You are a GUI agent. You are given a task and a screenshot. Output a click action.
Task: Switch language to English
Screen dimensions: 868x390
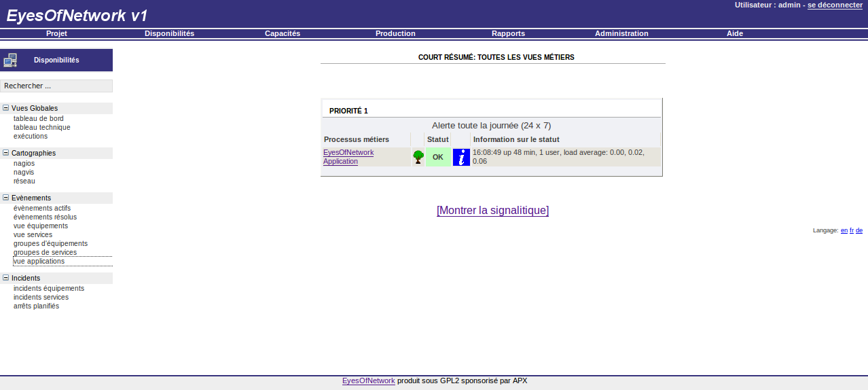tap(844, 230)
